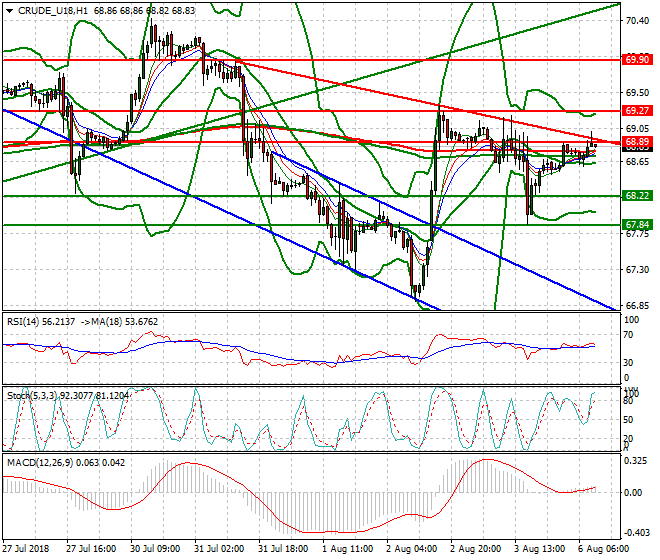Click the chart menu triangle beside CRUDE_U18,H1
Viewport: 660px width, 560px height.
9,11
